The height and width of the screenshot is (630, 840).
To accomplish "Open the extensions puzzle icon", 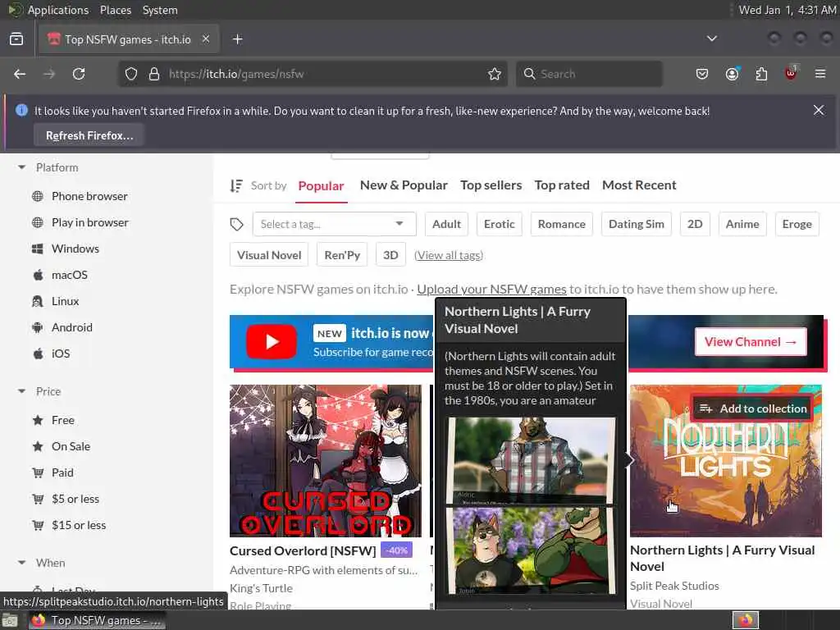I will point(761,74).
